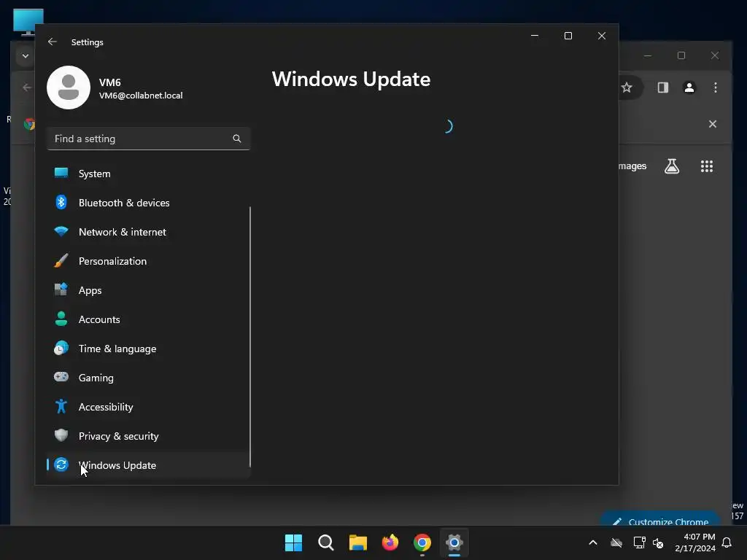The height and width of the screenshot is (560, 747).
Task: Go to Gaming settings
Action: click(x=149, y=378)
